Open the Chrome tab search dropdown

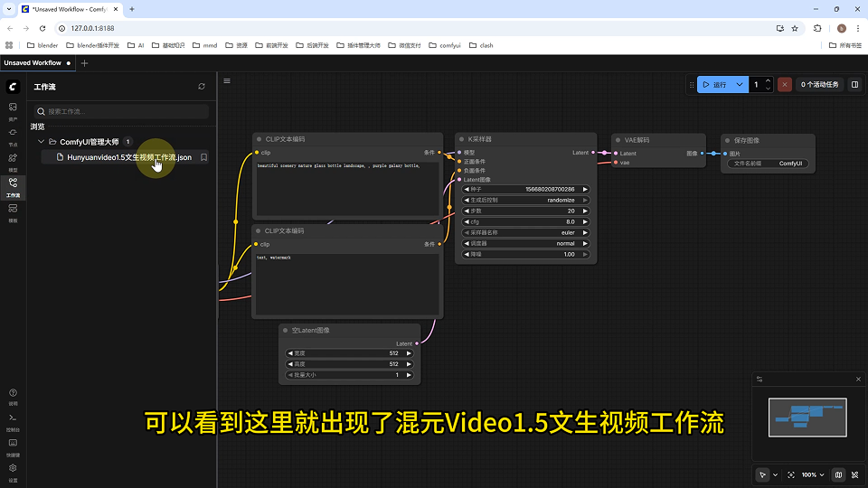[9, 9]
